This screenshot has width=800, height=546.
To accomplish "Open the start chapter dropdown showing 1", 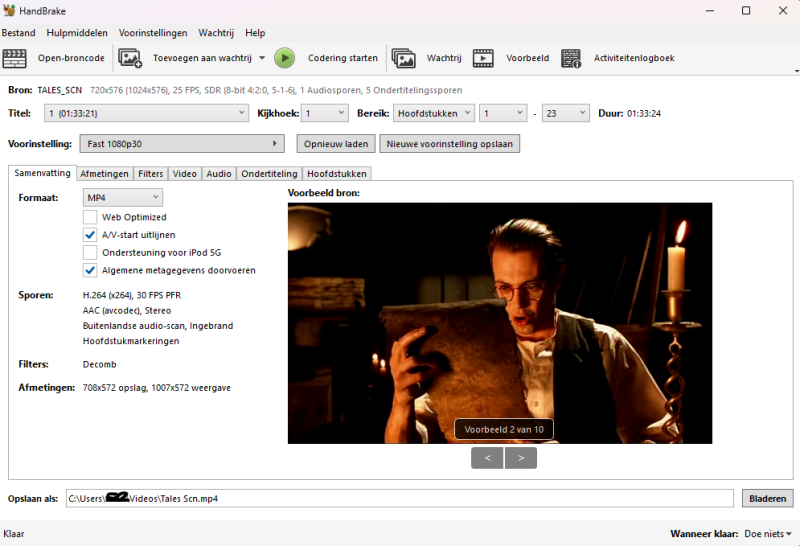I will (x=503, y=113).
